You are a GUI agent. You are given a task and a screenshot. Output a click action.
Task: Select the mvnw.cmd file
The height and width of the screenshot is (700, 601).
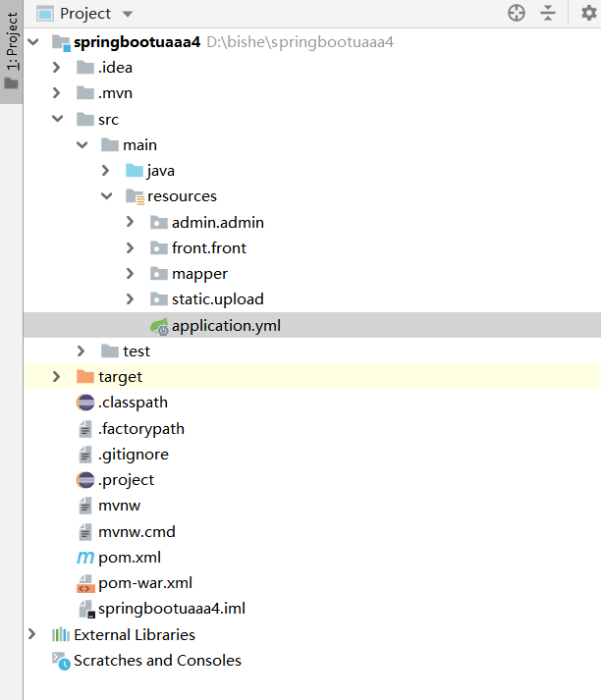tap(136, 532)
